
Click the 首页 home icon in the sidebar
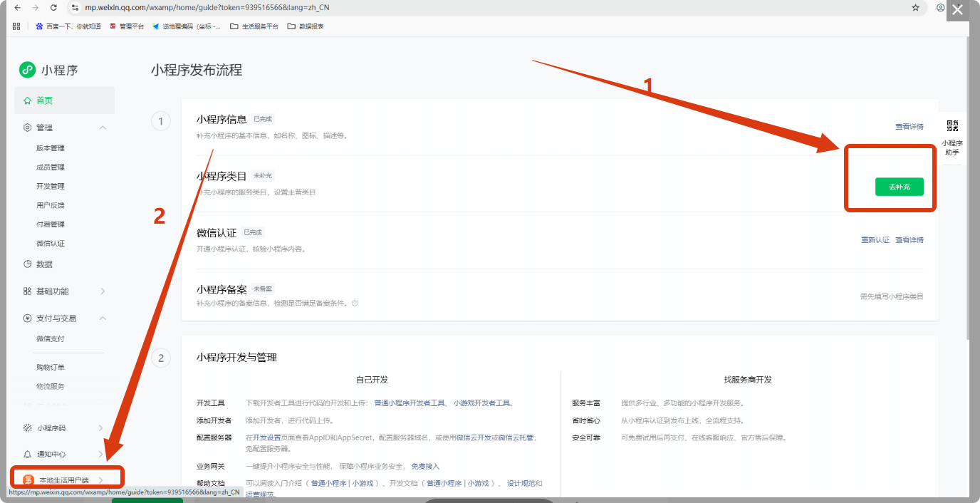tap(27, 100)
